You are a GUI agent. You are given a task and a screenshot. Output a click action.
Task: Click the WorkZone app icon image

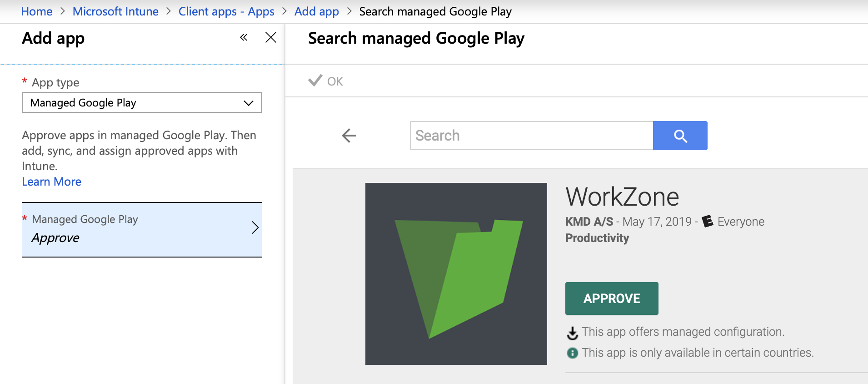pyautogui.click(x=456, y=274)
